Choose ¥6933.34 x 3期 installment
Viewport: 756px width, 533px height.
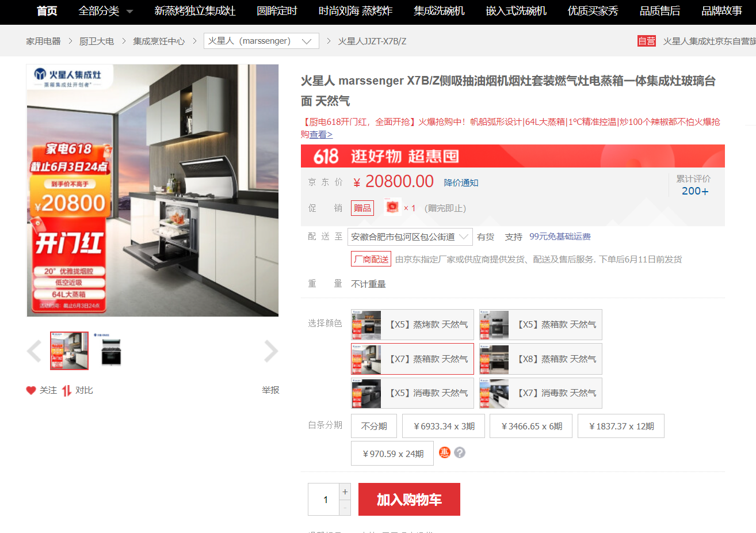[x=444, y=426]
